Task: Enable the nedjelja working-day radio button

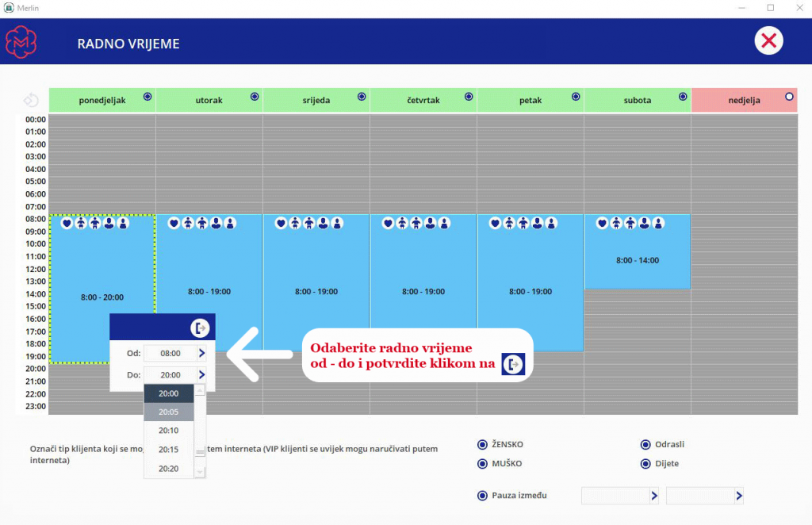Action: [x=789, y=97]
